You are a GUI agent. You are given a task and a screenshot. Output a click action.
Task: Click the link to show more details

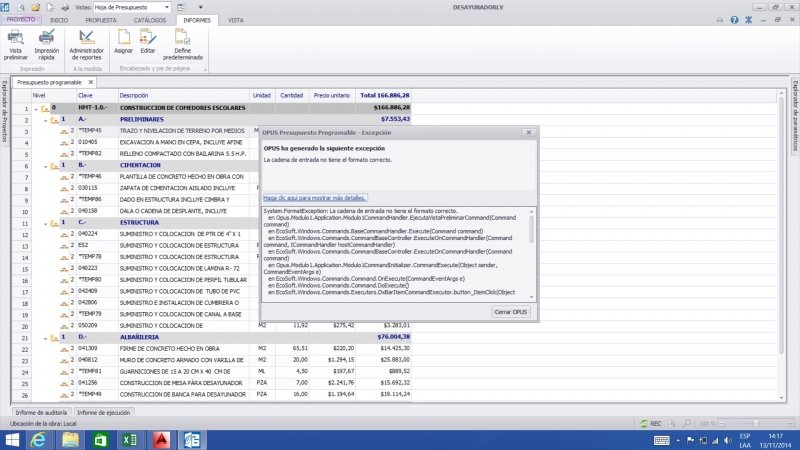pyautogui.click(x=315, y=198)
